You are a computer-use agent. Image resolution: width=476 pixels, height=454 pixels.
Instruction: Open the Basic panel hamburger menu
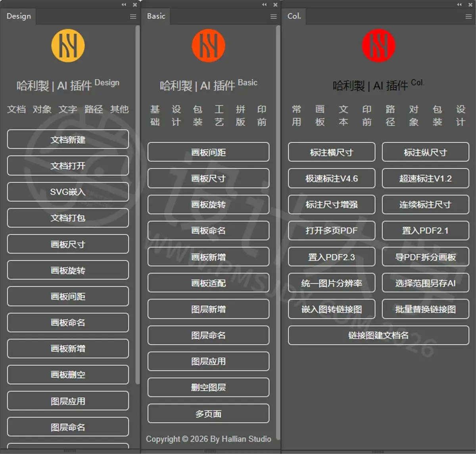tap(273, 17)
